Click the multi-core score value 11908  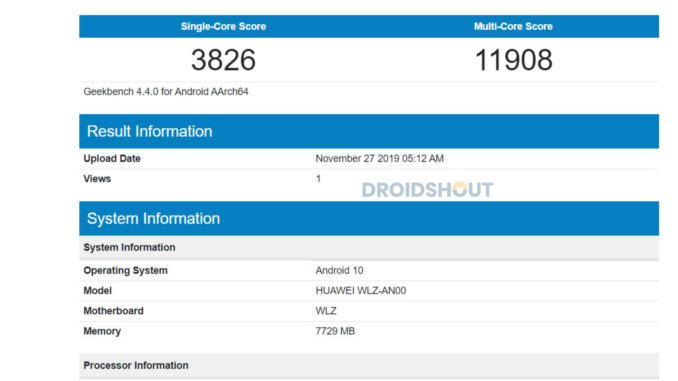[x=513, y=60]
